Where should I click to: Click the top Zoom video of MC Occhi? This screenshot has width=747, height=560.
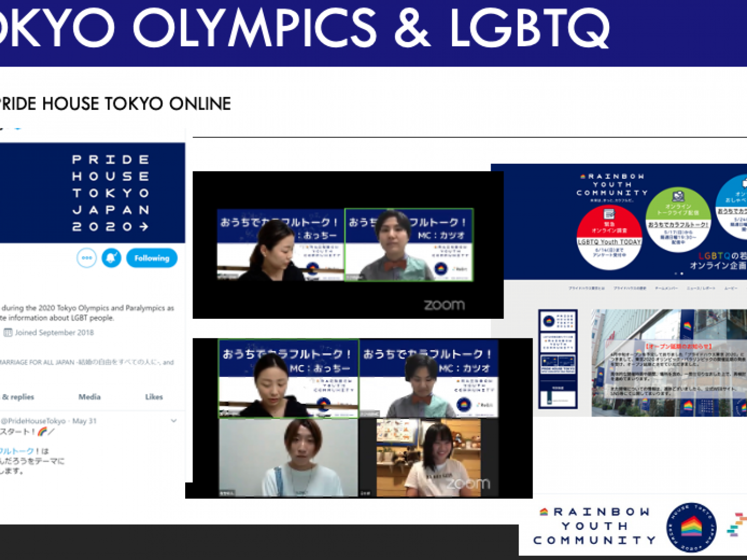pyautogui.click(x=280, y=245)
